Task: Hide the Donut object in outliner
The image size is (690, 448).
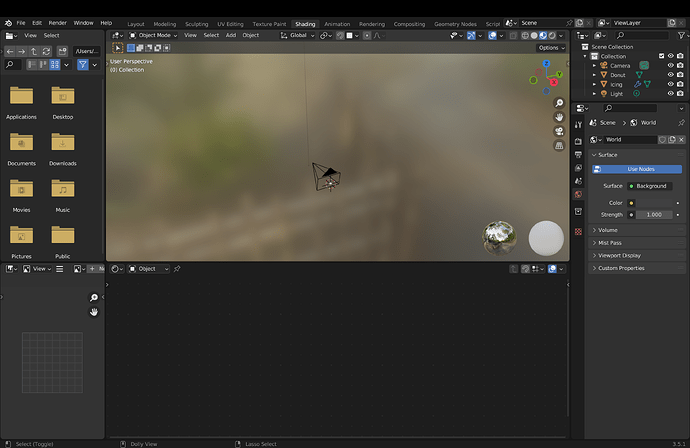Action: 671,75
